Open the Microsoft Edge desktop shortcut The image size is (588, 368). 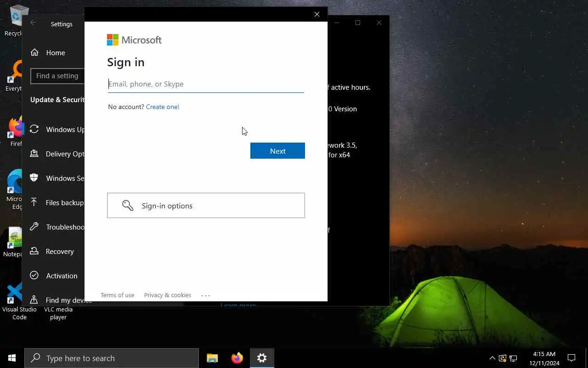[15, 190]
